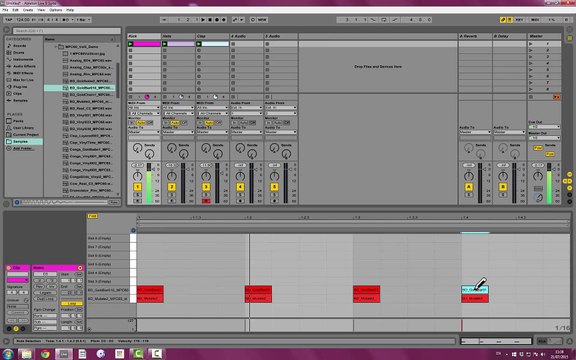576x360 pixels.
Task: Disarm the Clap track record arm button
Action: [x=206, y=201]
